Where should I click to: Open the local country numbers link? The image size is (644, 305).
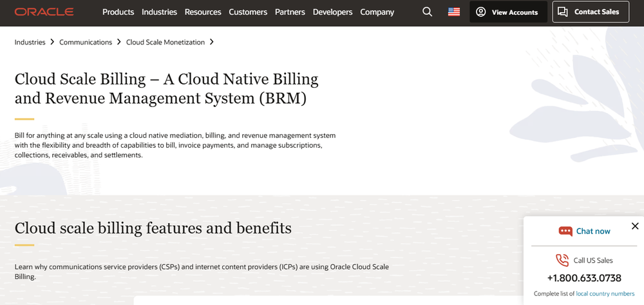coord(605,293)
